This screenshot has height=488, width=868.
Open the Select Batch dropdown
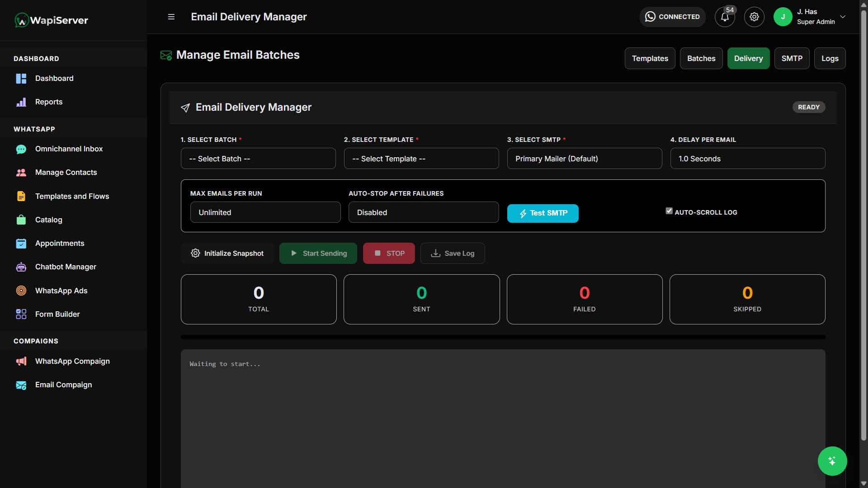(258, 159)
